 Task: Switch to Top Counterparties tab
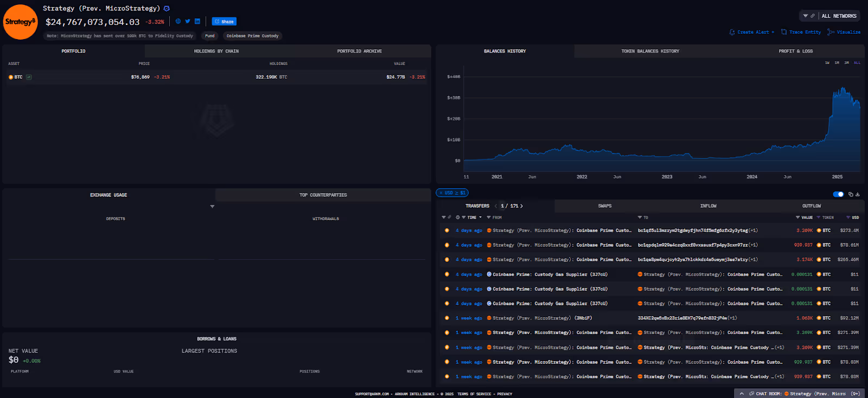tap(323, 195)
